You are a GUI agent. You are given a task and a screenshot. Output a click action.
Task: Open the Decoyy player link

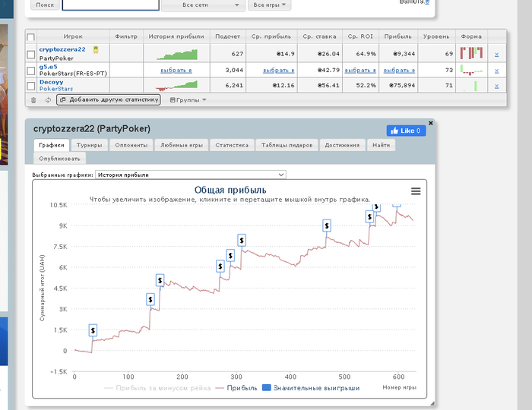point(51,82)
